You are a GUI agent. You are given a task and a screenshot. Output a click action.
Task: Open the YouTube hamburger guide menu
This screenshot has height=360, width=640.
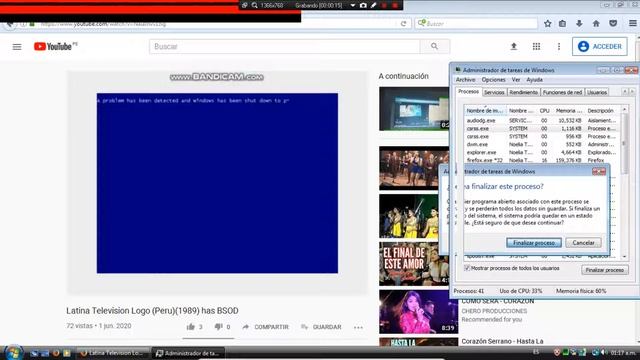coord(17,47)
